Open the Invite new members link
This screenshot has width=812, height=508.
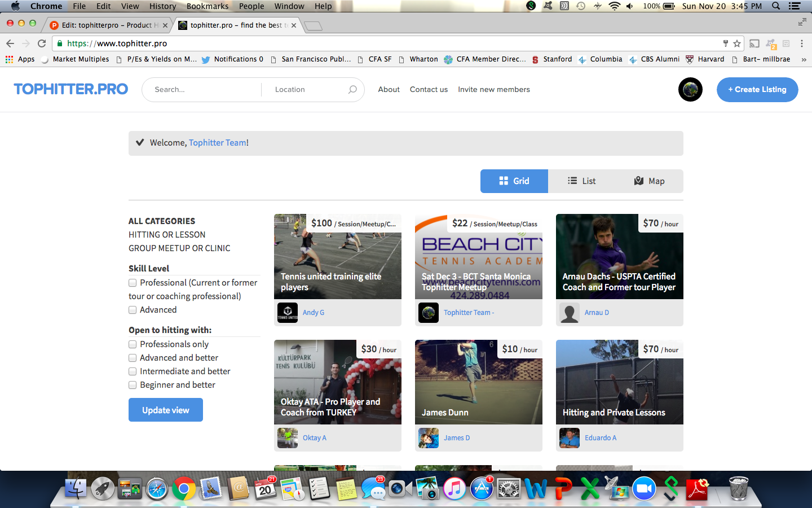[494, 90]
